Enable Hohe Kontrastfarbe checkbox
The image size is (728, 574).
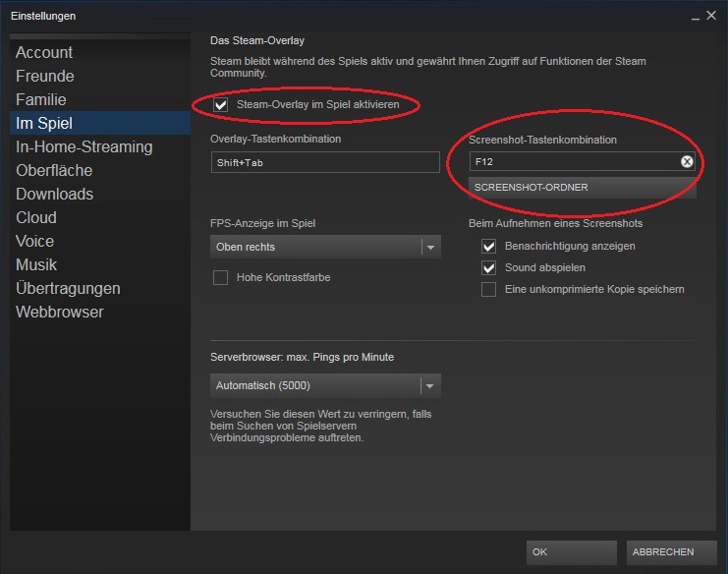pyautogui.click(x=220, y=277)
